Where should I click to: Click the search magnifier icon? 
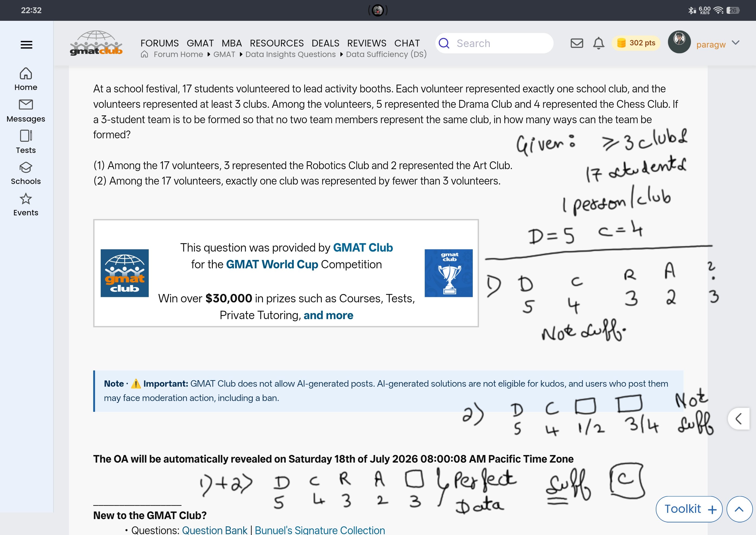[444, 43]
